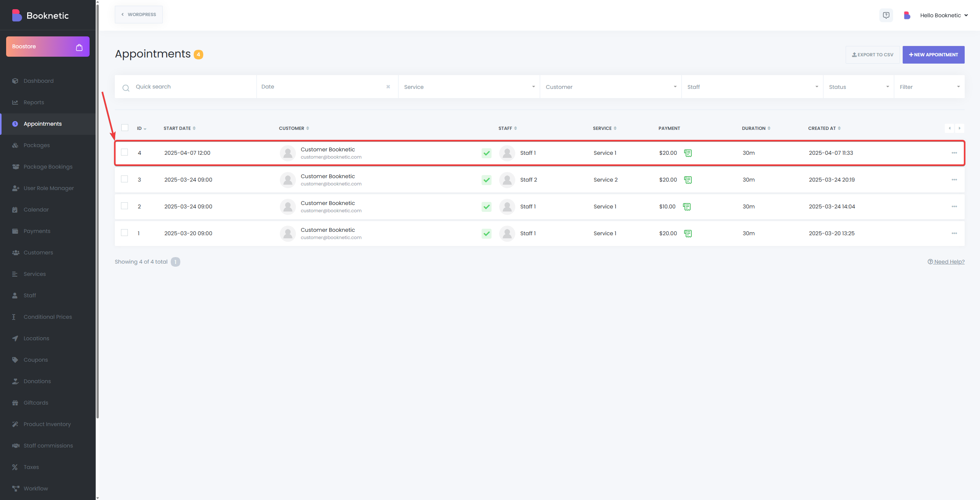Go back via WordPress button
This screenshot has width=980, height=500.
point(139,15)
